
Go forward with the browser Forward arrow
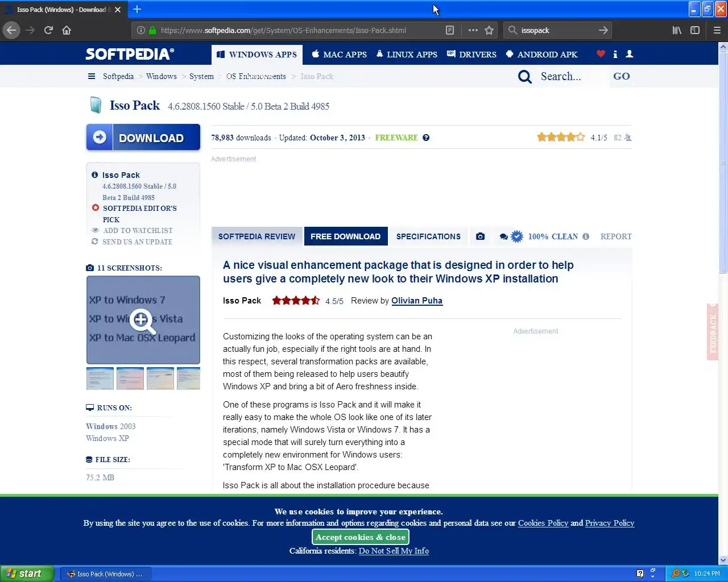[x=30, y=30]
